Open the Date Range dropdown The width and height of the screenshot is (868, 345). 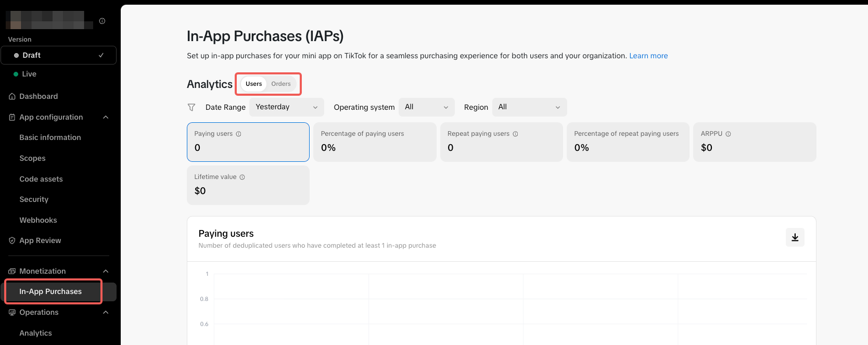click(x=286, y=107)
